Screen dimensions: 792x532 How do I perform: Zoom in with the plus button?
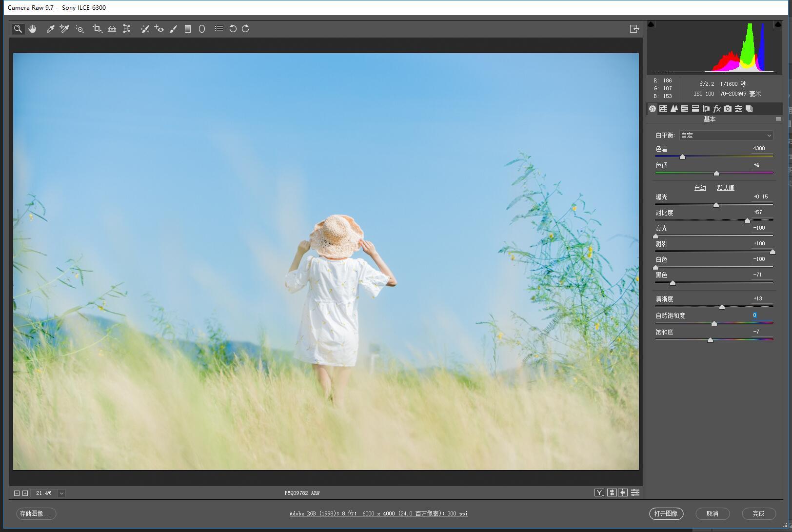pos(25,493)
